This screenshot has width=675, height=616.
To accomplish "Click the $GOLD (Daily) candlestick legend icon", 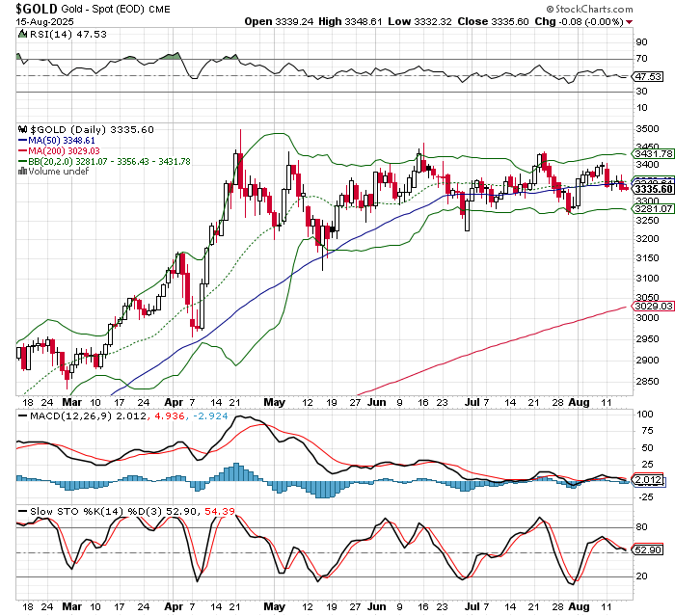I will (x=22, y=129).
